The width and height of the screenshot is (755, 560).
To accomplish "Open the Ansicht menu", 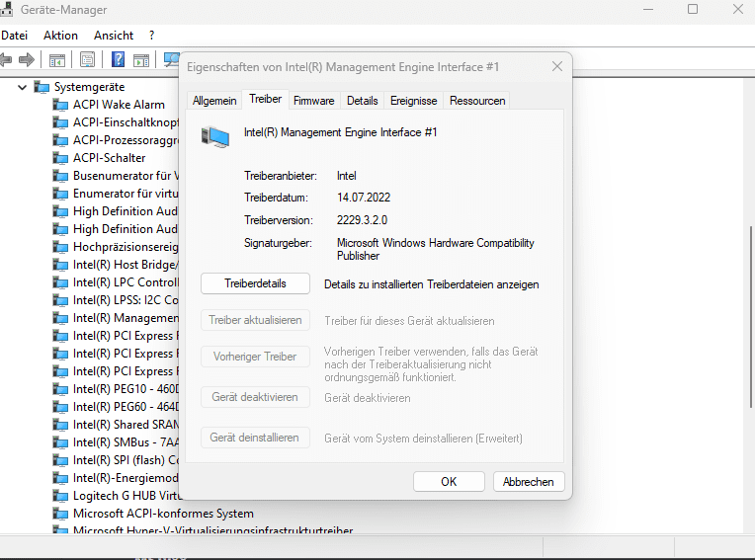I will pos(114,36).
